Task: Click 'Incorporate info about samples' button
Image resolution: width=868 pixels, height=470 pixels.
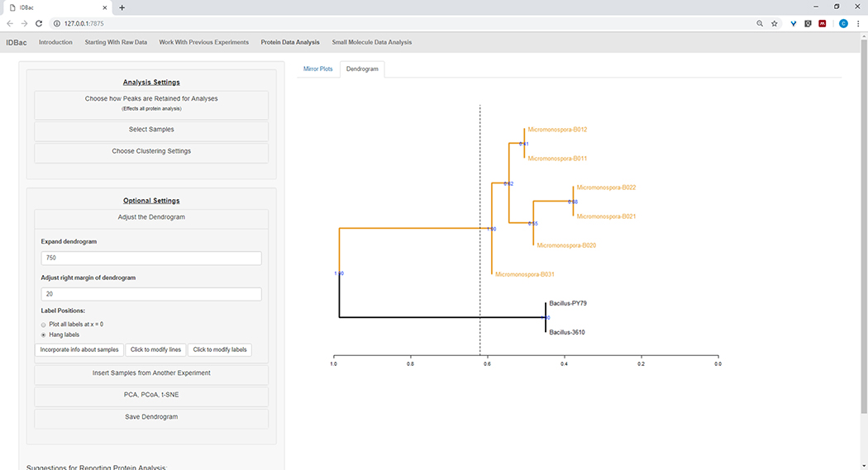Action: pyautogui.click(x=80, y=349)
